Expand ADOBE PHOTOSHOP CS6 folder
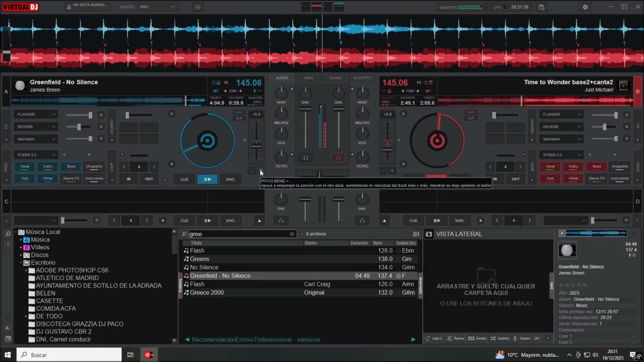This screenshot has width=644, height=362. click(26, 270)
